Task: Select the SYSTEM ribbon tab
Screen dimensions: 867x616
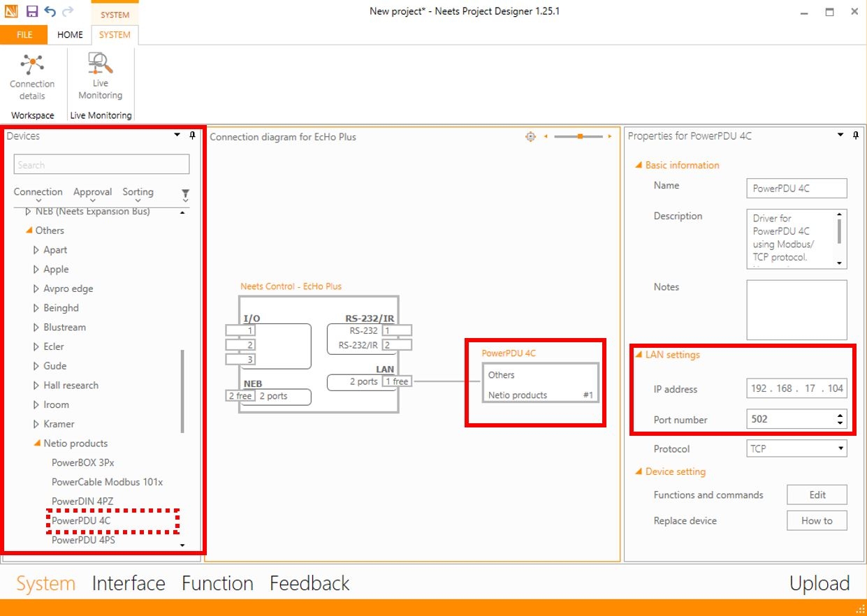Action: [115, 34]
